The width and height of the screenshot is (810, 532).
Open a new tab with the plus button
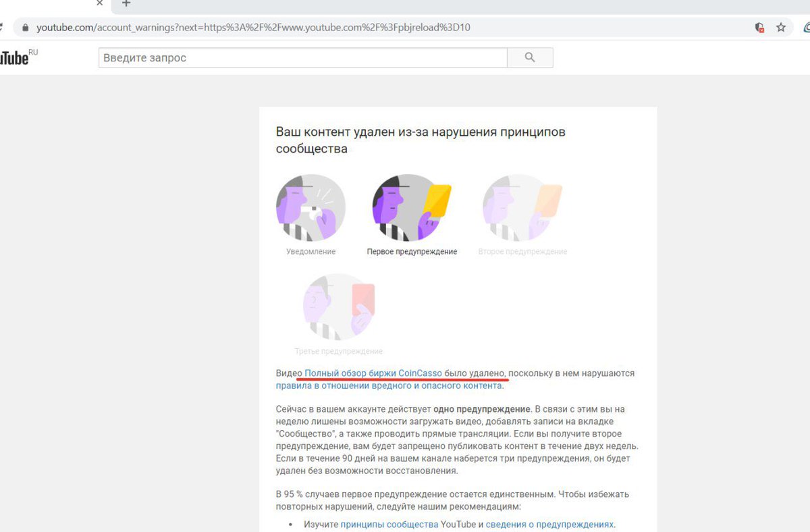click(126, 3)
